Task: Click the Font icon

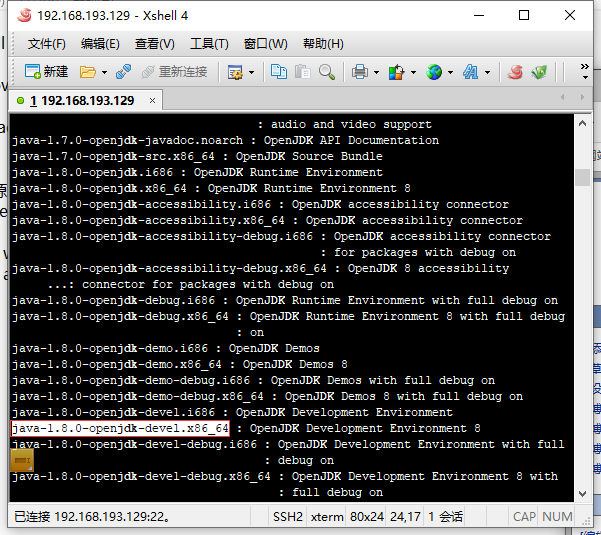Action: (x=471, y=72)
